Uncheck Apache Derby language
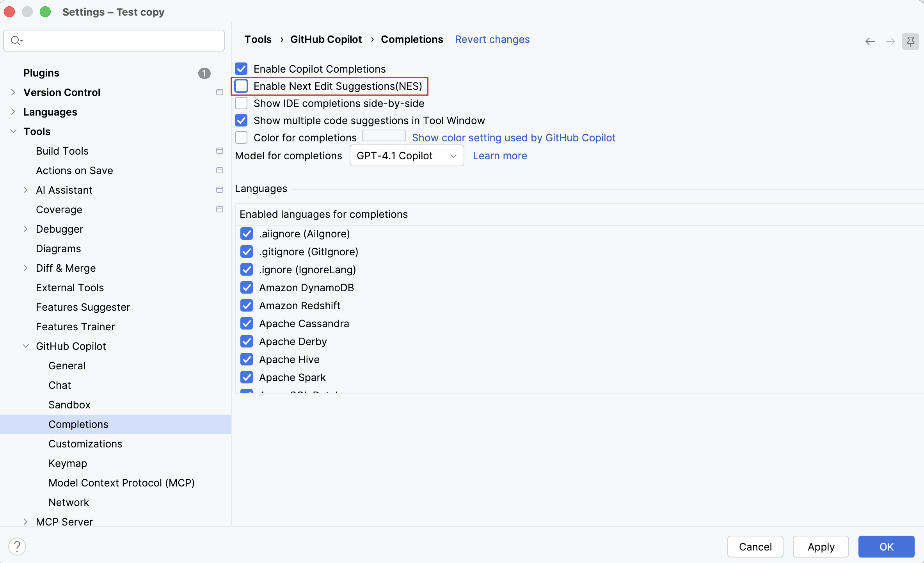 click(x=247, y=341)
